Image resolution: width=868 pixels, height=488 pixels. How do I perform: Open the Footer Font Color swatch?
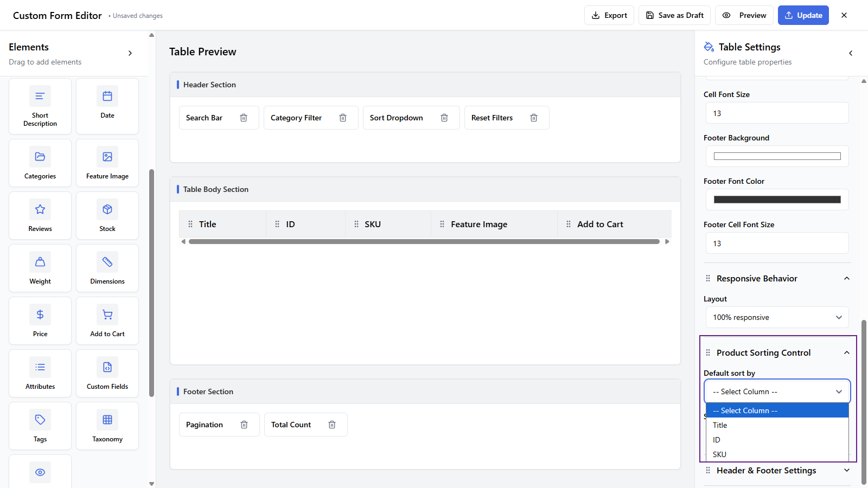pos(777,200)
